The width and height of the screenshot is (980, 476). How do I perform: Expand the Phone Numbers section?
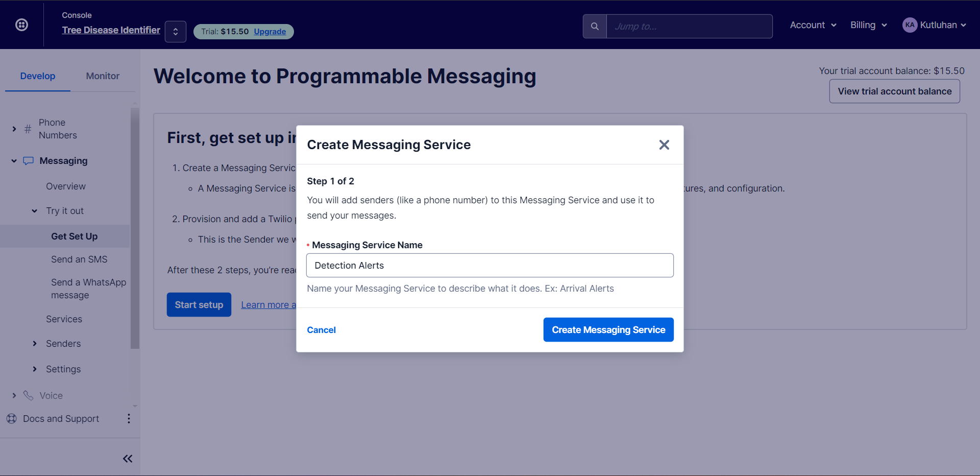pyautogui.click(x=14, y=129)
